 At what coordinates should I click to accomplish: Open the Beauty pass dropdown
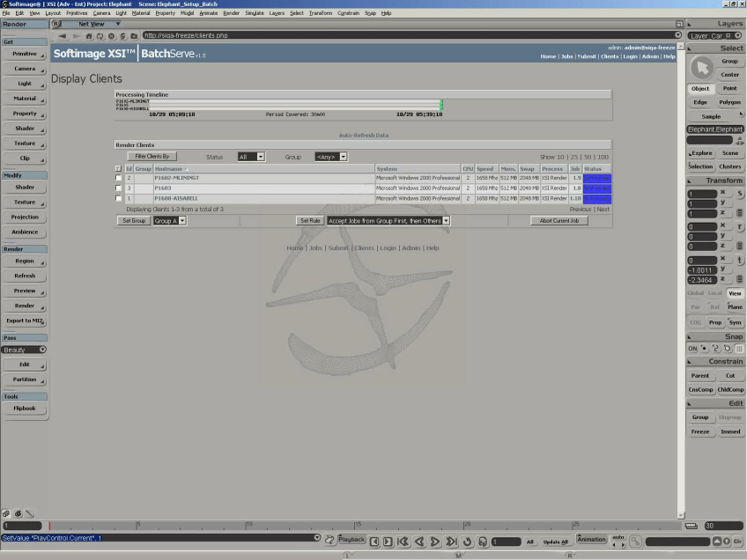pyautogui.click(x=25, y=350)
